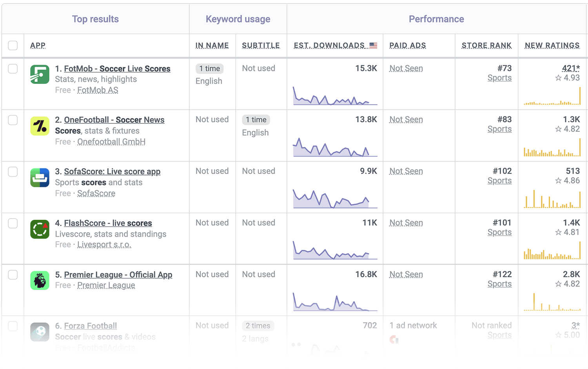Click the Premier League downloads trend chart

pyautogui.click(x=335, y=302)
